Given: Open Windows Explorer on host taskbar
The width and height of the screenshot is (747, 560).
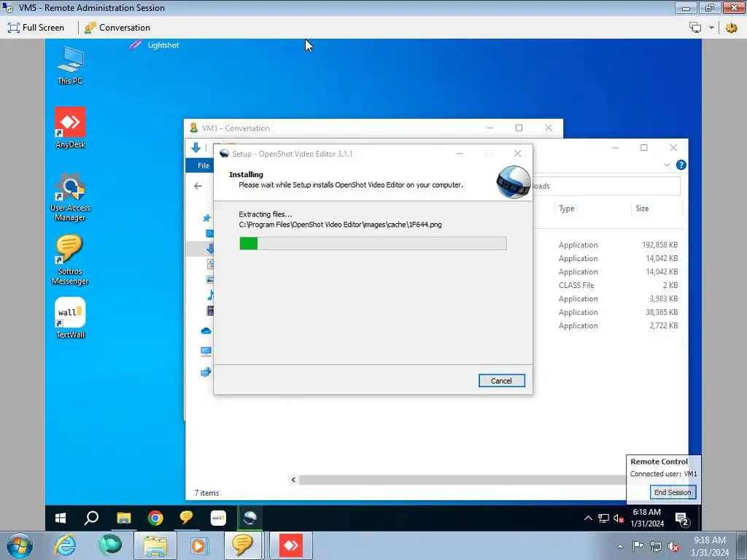Looking at the screenshot, I should coord(155,545).
